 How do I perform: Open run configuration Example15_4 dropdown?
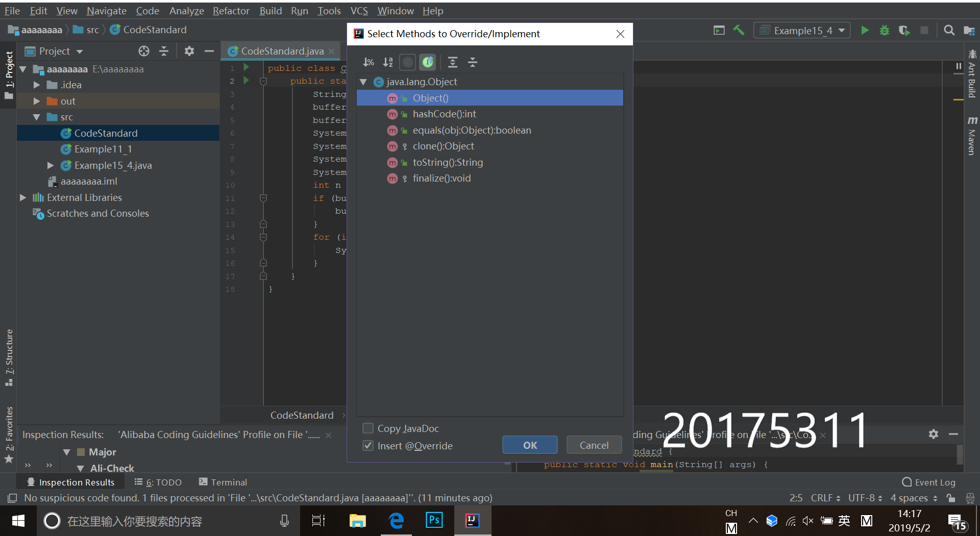click(802, 31)
